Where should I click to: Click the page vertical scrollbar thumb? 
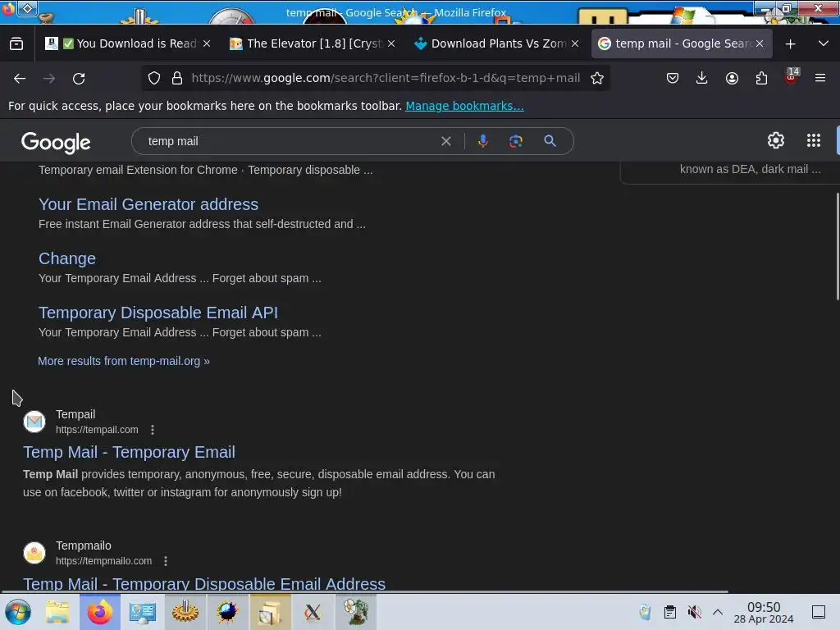838,246
